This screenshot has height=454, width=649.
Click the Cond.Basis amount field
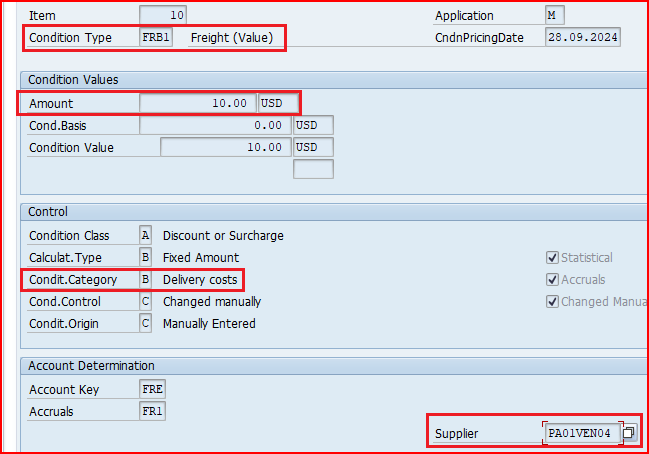pos(215,125)
